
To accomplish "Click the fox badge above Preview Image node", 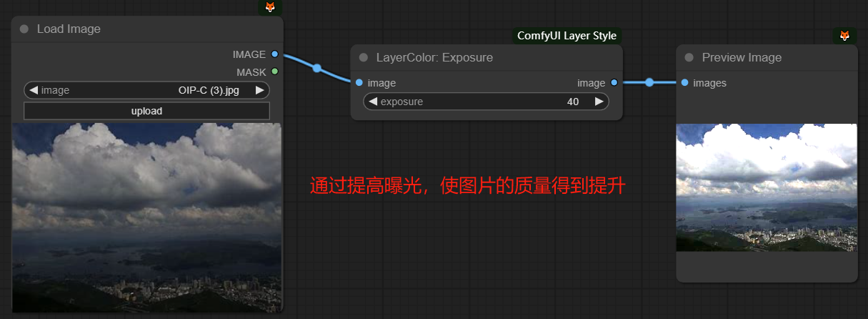I will click(844, 36).
